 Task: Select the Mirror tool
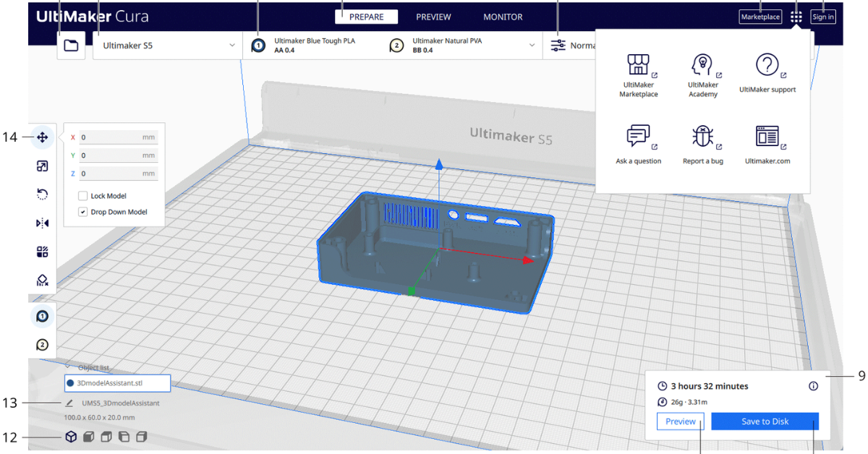(x=42, y=223)
